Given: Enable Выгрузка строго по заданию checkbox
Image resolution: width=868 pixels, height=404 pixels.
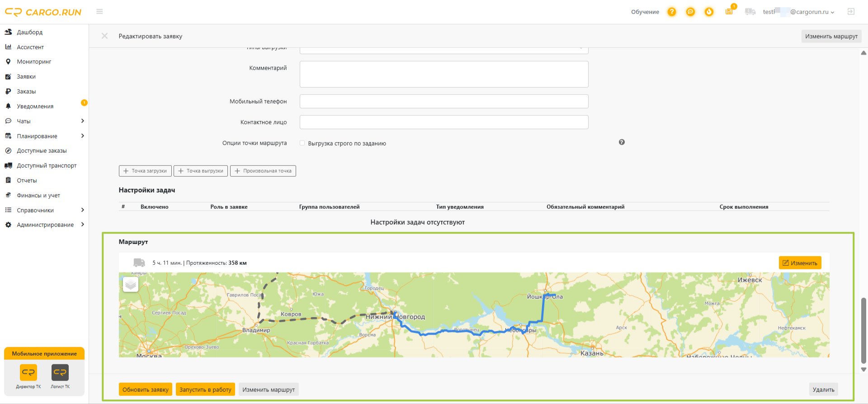Looking at the screenshot, I should [x=302, y=143].
